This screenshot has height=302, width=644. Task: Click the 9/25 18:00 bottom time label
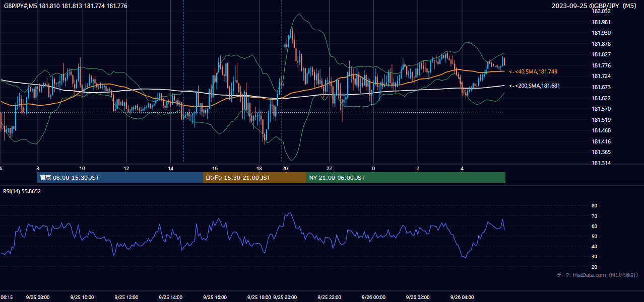[x=259, y=297]
